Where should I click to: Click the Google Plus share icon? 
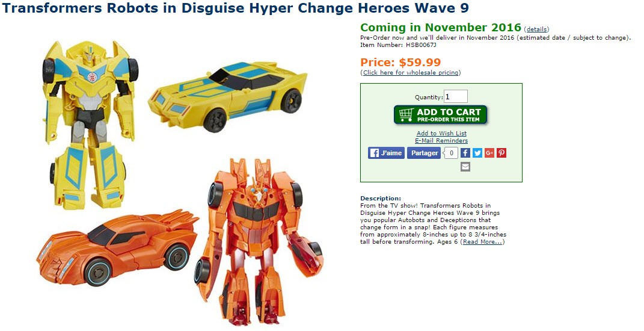[489, 153]
